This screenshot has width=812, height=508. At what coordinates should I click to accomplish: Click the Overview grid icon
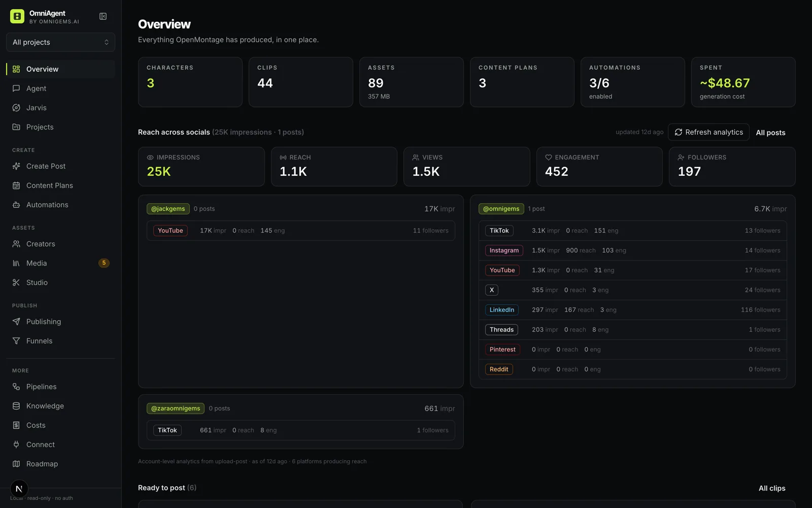coord(16,69)
